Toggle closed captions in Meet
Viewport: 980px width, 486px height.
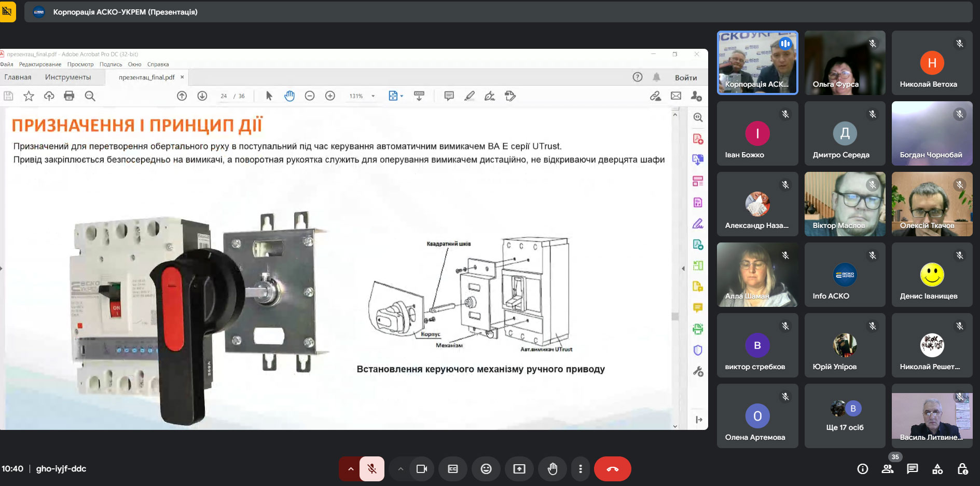click(x=453, y=469)
